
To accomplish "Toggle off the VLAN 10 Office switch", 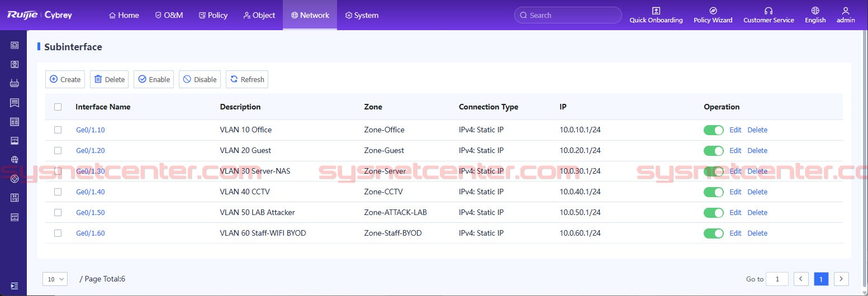I will tap(714, 130).
